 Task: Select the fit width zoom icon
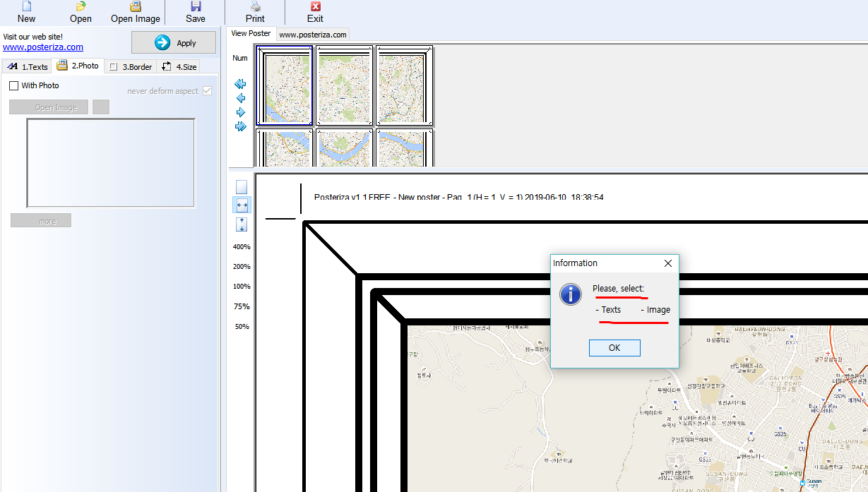(242, 205)
